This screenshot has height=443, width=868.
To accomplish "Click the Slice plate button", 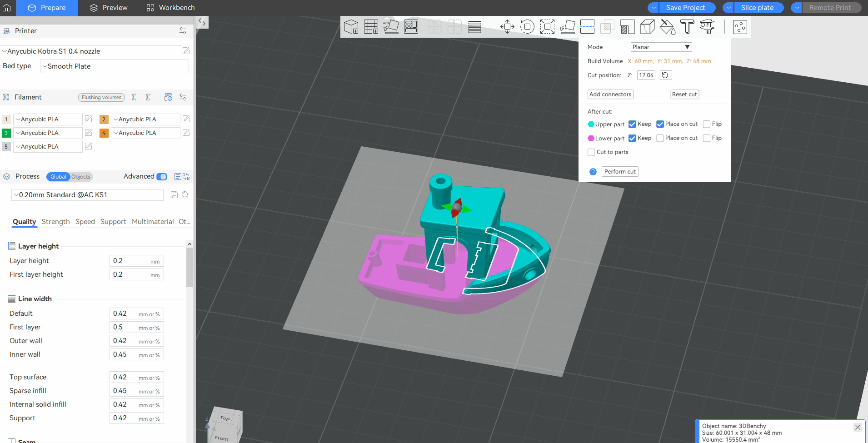I will (759, 8).
